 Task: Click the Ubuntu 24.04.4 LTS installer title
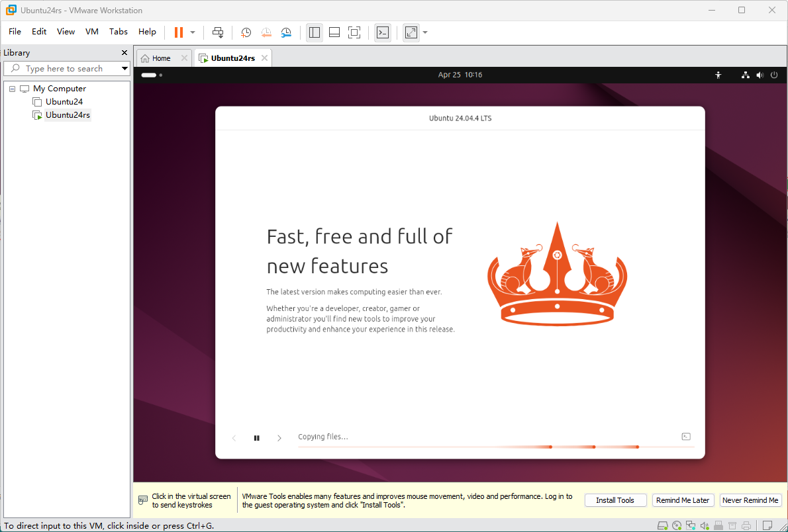click(460, 118)
